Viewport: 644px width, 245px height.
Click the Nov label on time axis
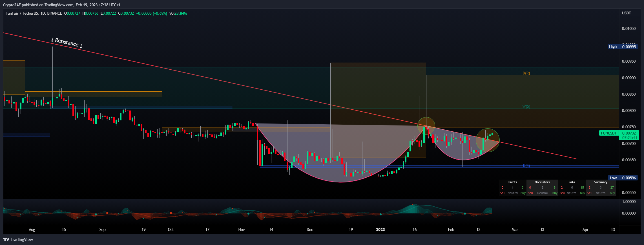242,229
